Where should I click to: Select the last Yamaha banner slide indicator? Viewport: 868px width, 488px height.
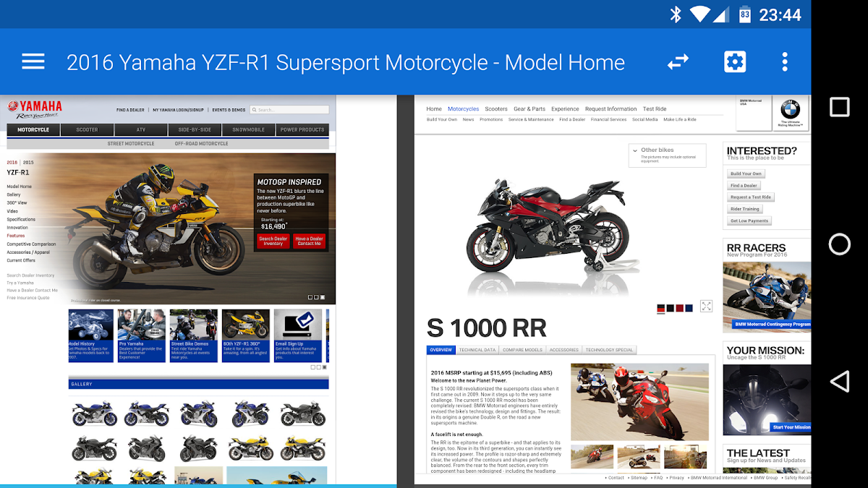tap(323, 297)
